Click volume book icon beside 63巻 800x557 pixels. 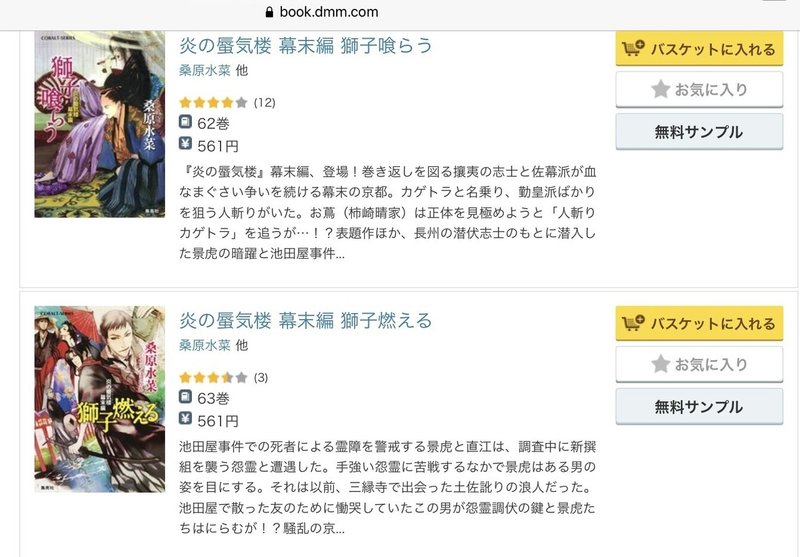pos(186,398)
